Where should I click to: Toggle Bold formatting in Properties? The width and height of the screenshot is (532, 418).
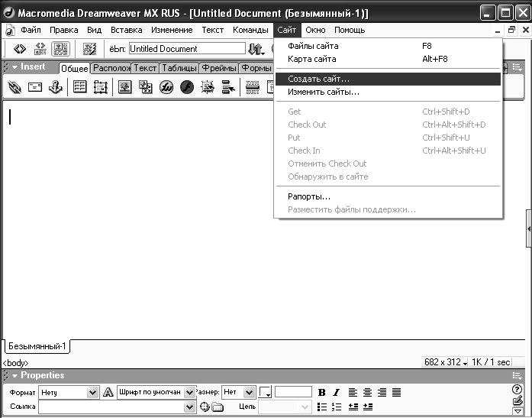click(321, 393)
